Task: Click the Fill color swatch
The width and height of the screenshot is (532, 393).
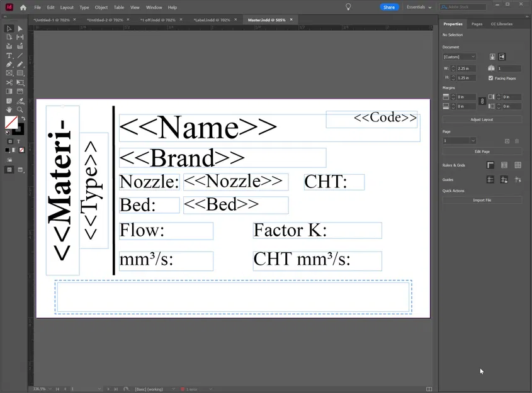Action: click(11, 122)
